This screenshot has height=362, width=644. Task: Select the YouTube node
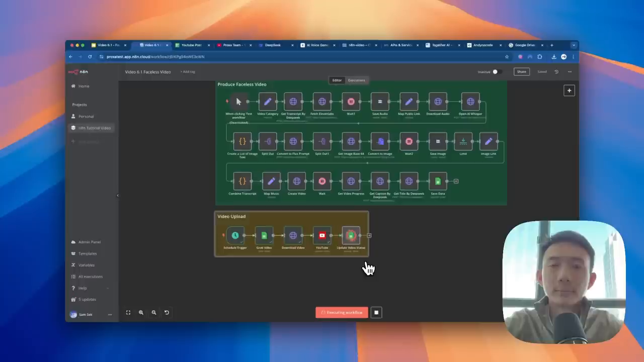[322, 235]
